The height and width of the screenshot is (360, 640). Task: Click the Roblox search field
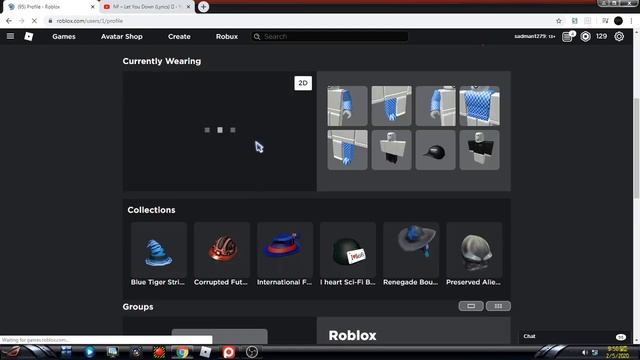coord(329,36)
